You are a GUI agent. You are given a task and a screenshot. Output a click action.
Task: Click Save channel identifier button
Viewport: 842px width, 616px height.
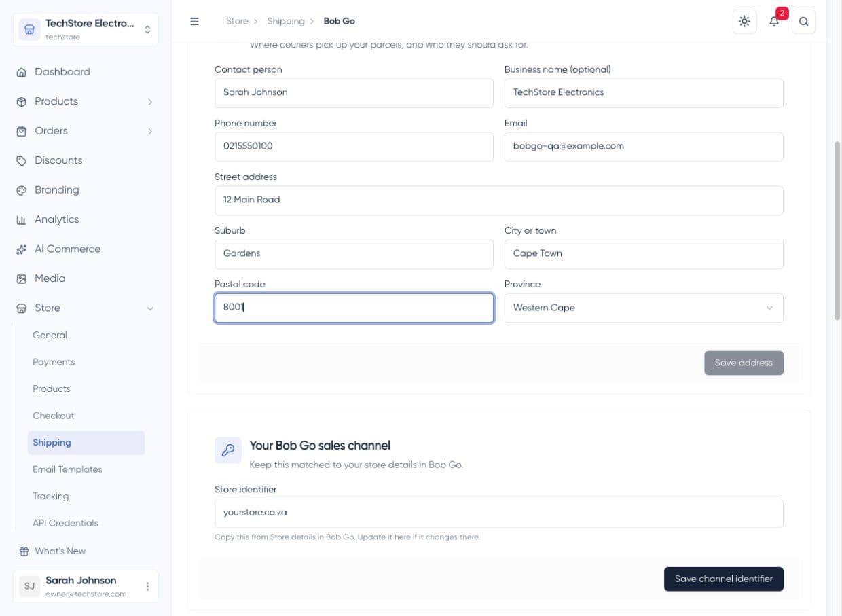tap(723, 579)
